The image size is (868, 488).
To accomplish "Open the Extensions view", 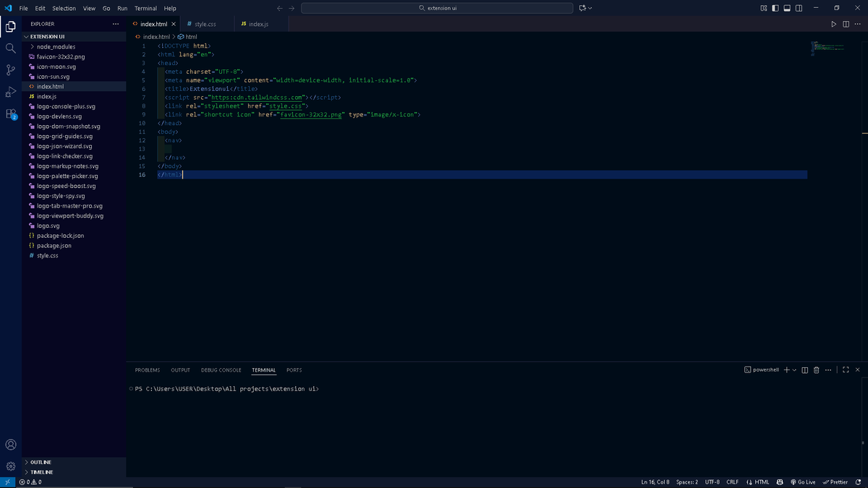I will point(11,114).
